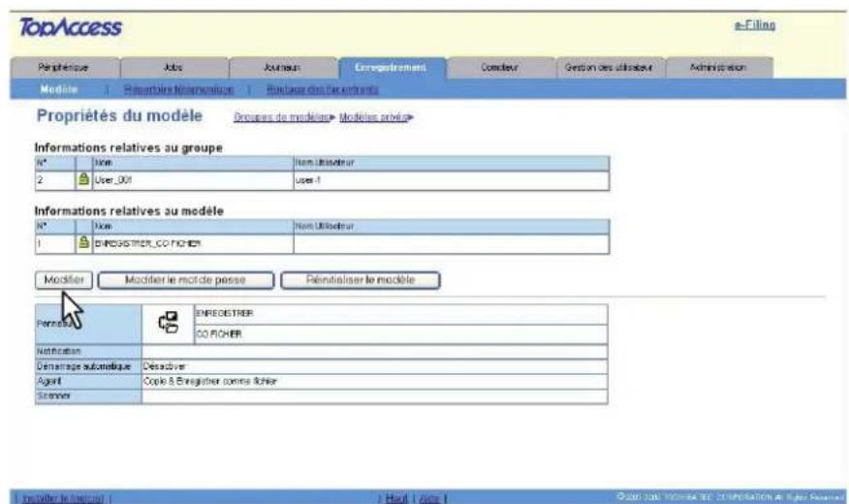Image resolution: width=849 pixels, height=504 pixels.
Task: Open Répertoire téléphonique submenu link
Action: point(178,89)
